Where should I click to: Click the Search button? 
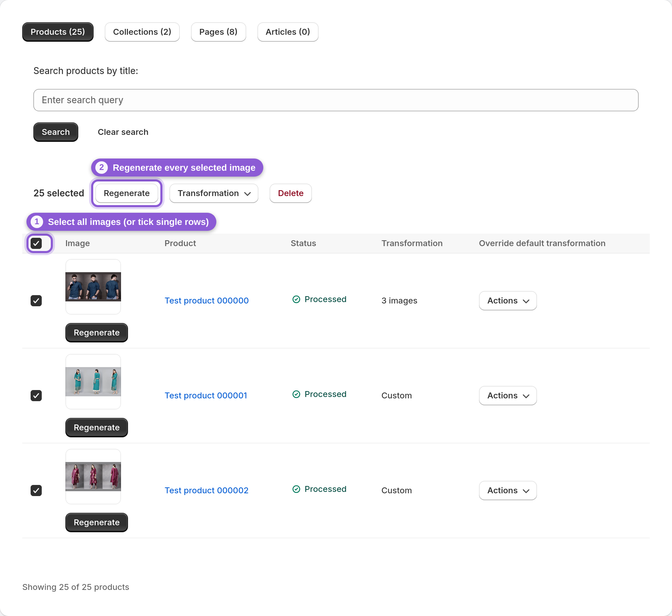click(56, 132)
